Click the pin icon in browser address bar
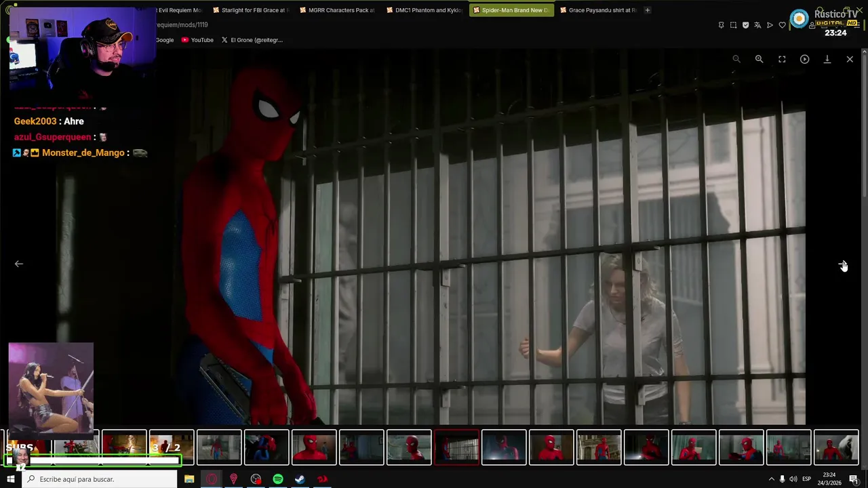Viewport: 868px width, 488px height. [721, 25]
